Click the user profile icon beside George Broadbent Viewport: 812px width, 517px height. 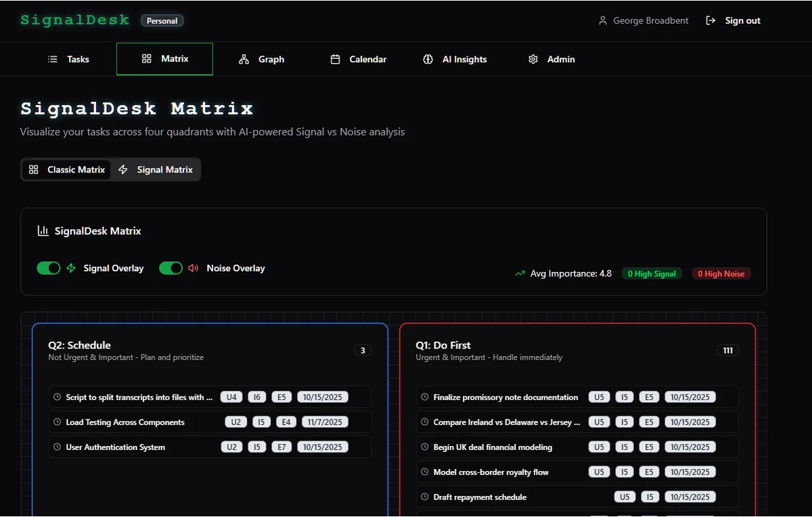coord(603,21)
